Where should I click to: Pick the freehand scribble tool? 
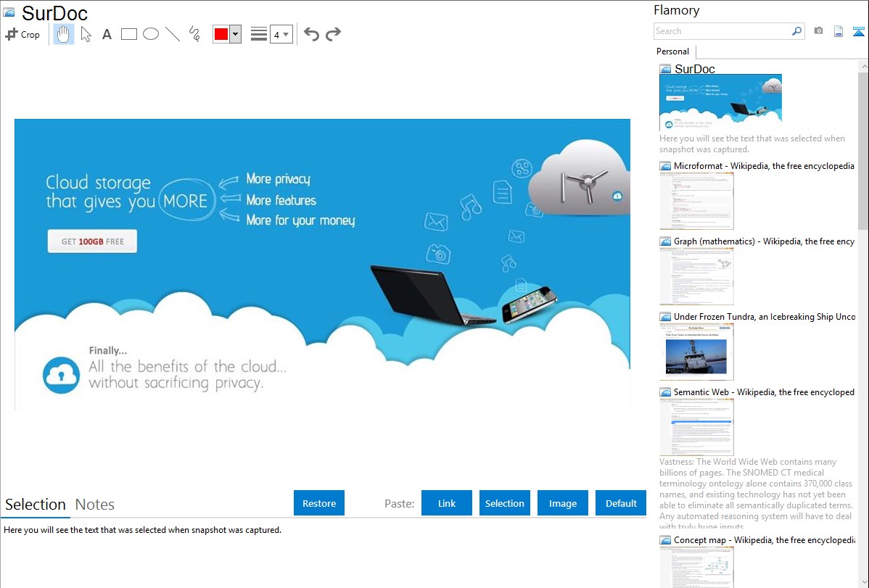(x=194, y=34)
